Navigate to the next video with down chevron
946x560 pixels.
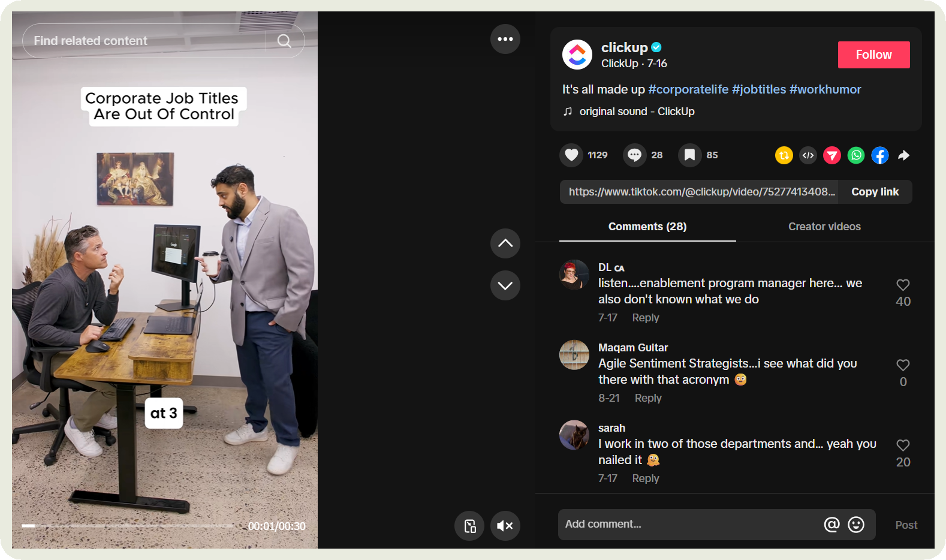(505, 285)
